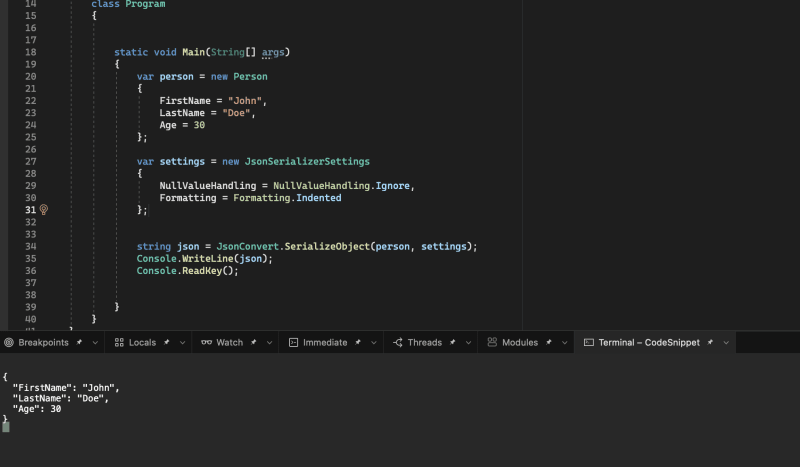Toggle pin on the Modules pad

[548, 342]
